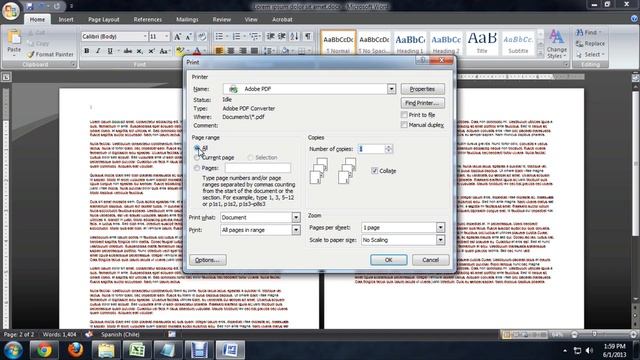Switch to the Insert ribbon tab
This screenshot has width=640, height=360.
(66, 19)
